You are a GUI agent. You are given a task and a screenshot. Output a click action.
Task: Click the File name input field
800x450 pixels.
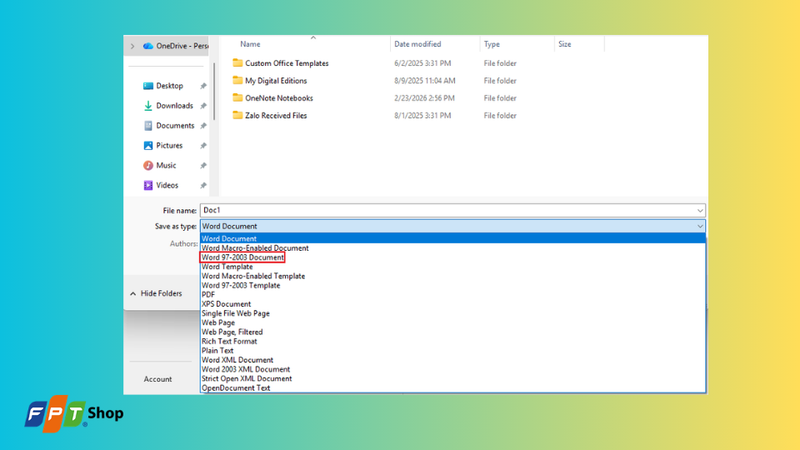453,210
